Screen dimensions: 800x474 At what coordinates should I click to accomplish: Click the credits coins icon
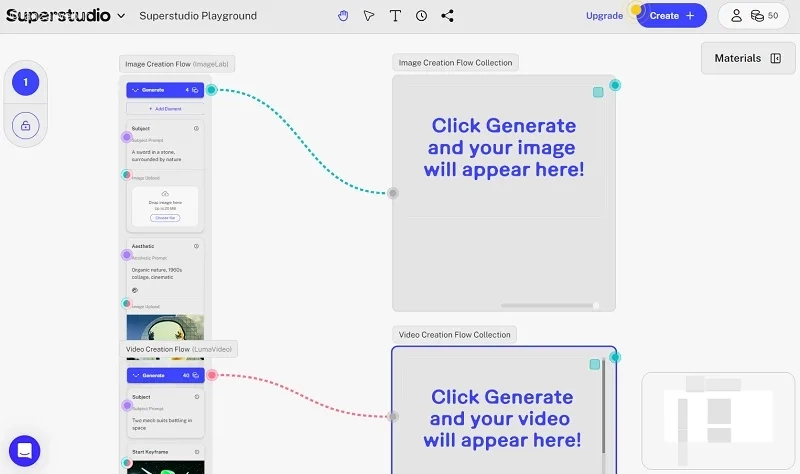[757, 16]
